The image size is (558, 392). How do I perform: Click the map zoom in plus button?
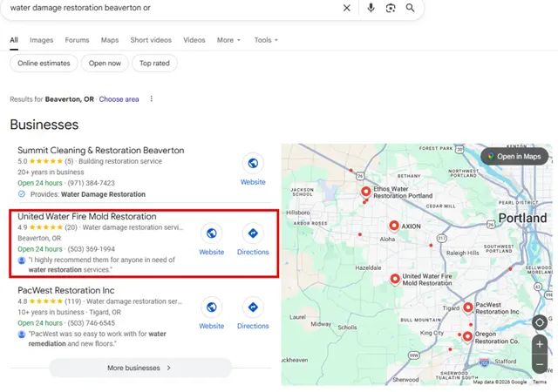pos(540,344)
